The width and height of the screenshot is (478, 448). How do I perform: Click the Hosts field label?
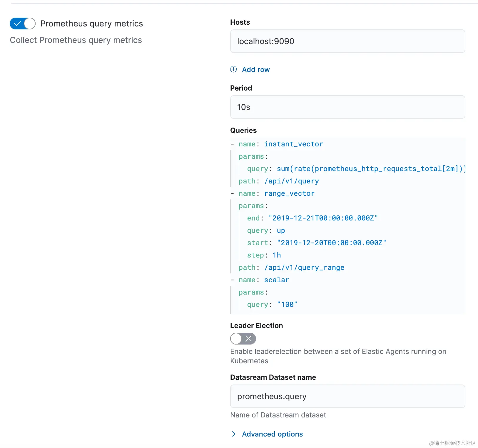240,22
